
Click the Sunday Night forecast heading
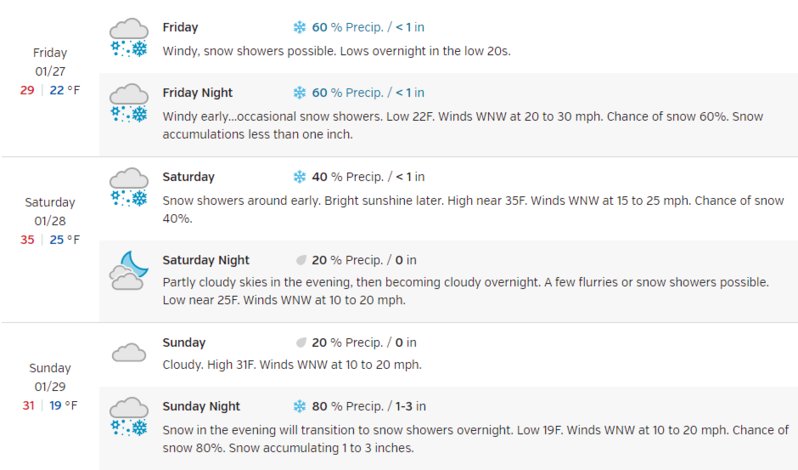(201, 406)
